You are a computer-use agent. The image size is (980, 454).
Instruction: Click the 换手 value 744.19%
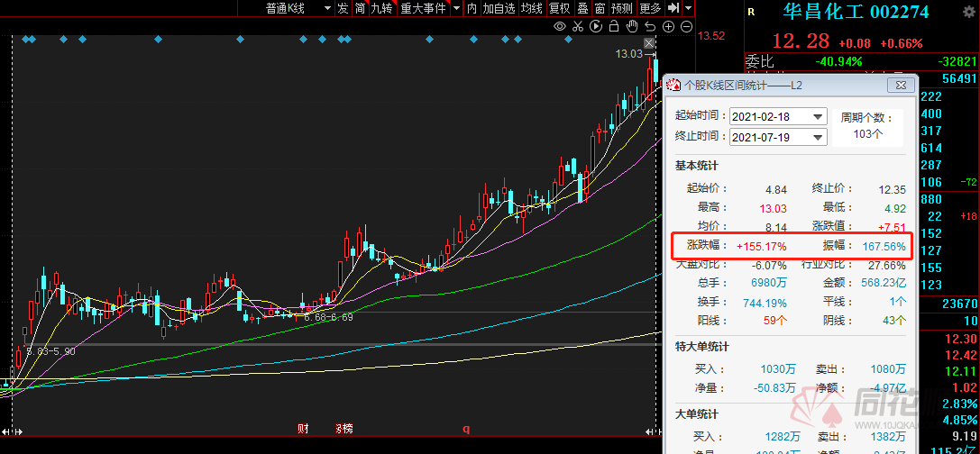[x=765, y=303]
